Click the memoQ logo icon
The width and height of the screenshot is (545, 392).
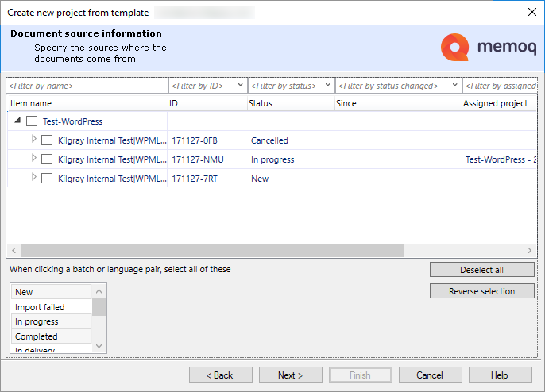click(x=454, y=48)
